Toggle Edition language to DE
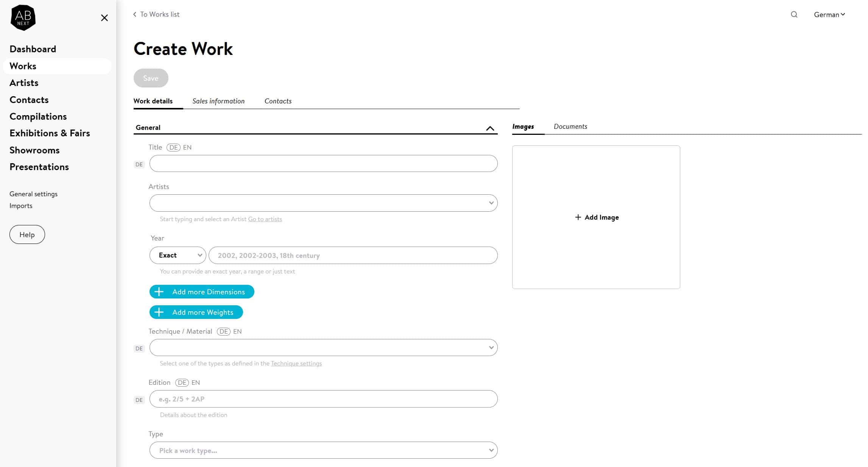 182,383
